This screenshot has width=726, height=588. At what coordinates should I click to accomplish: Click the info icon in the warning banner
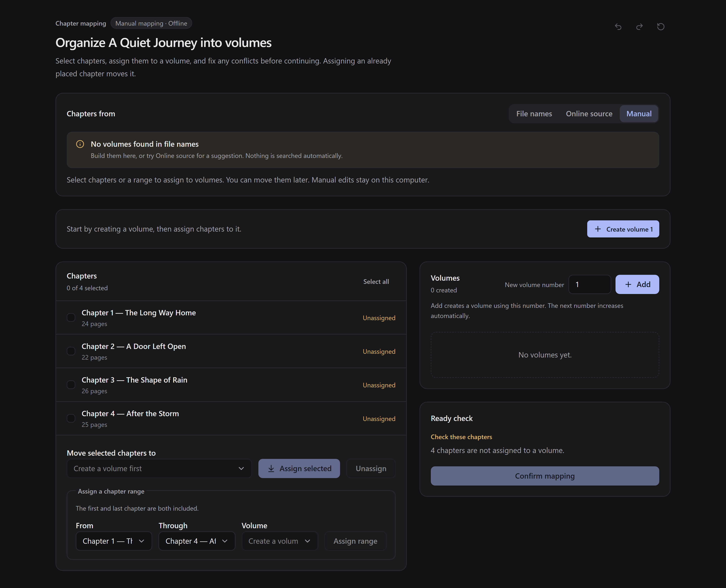point(80,144)
